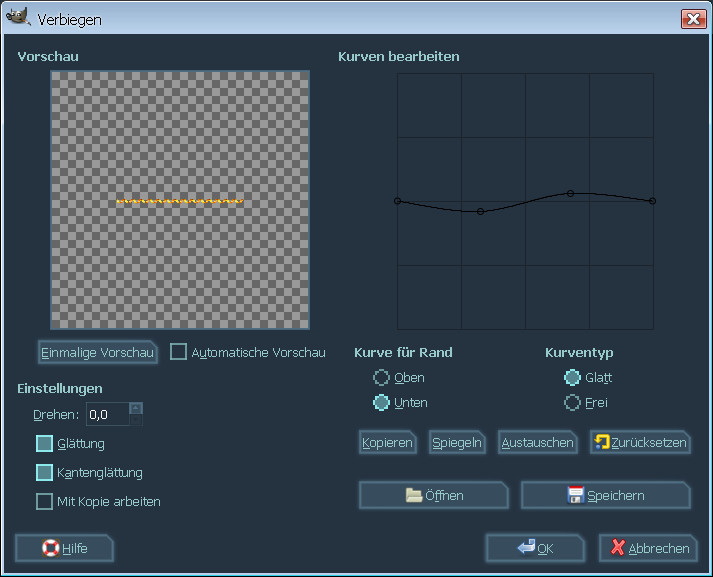
Task: Cancel via the Abbrechen button
Action: point(648,548)
